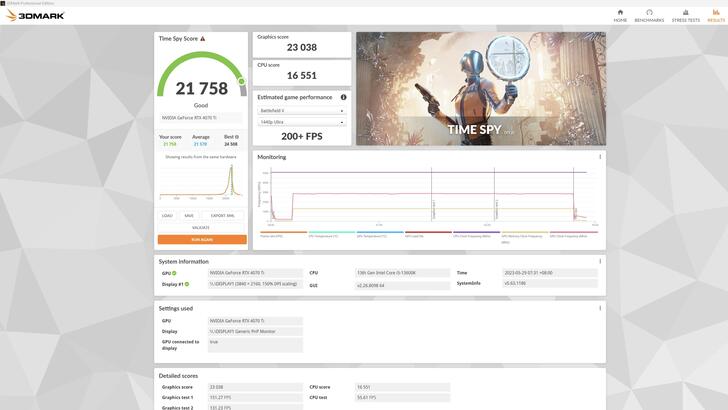Click the green GPU status checkmark
728x410 pixels.
[x=173, y=272]
